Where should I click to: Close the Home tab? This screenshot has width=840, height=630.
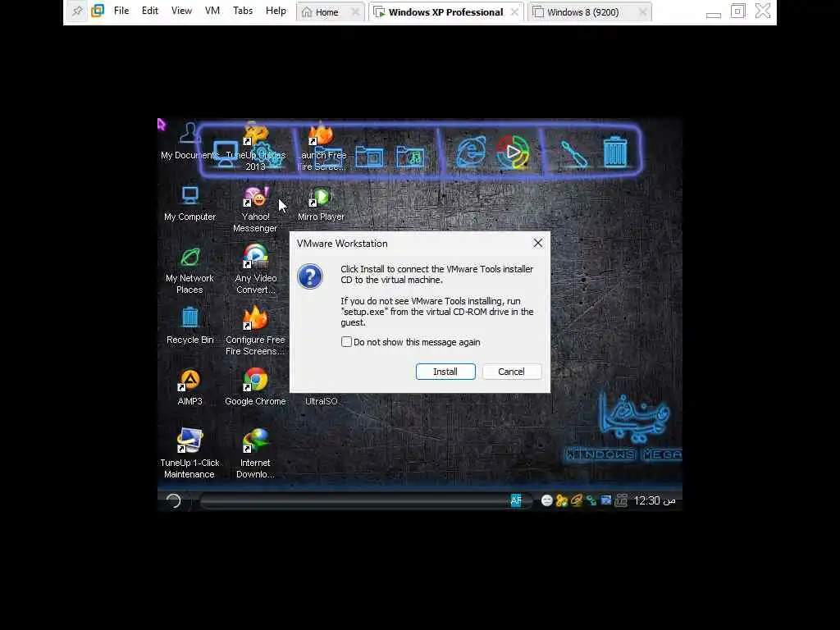(x=355, y=11)
